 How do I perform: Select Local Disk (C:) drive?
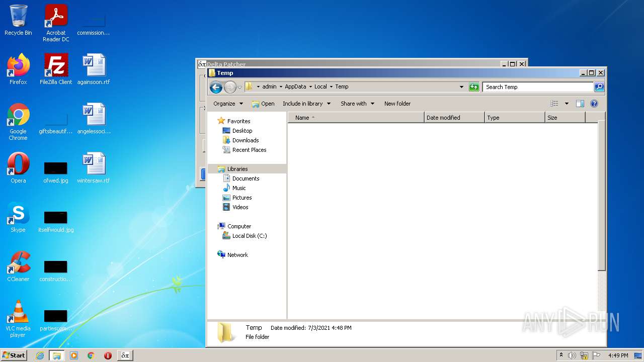[x=250, y=236]
